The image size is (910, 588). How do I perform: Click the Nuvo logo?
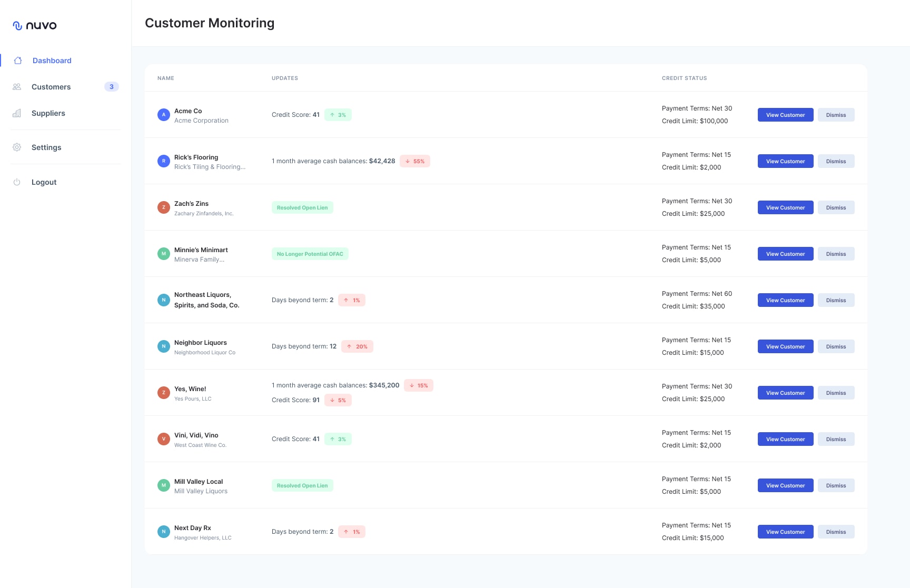click(35, 25)
